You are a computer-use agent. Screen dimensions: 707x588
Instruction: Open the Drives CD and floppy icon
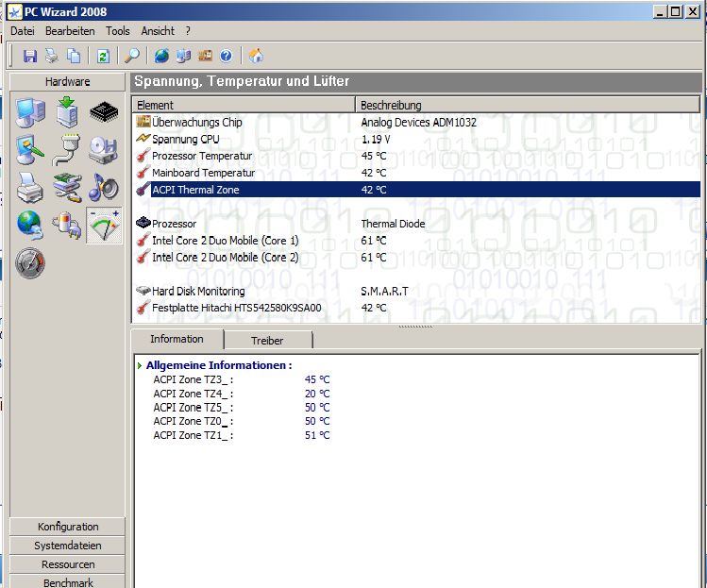coord(104,150)
